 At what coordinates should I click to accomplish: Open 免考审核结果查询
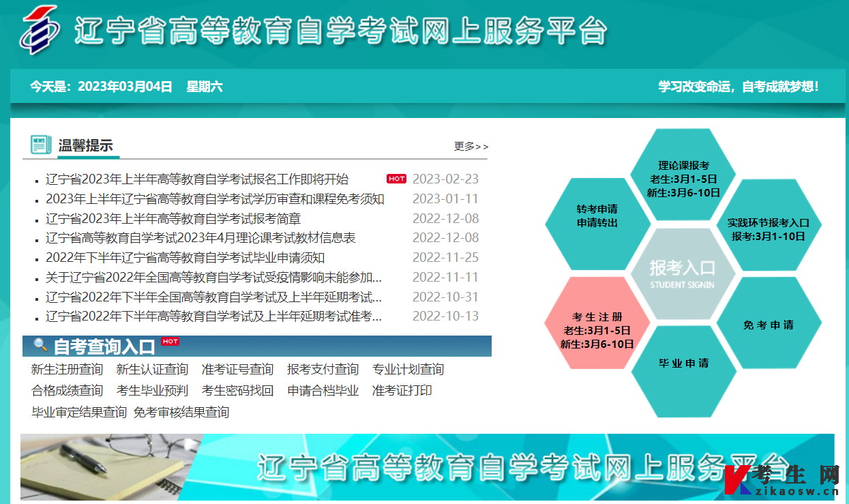pos(181,413)
